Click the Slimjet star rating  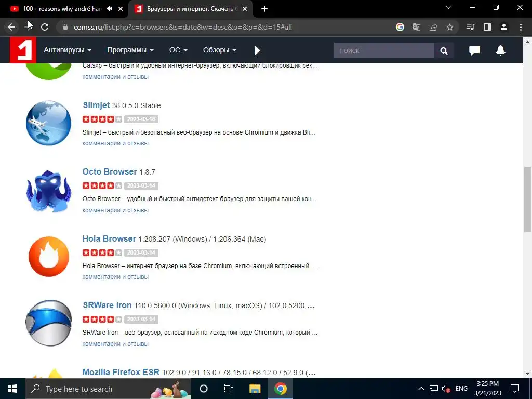[x=102, y=119]
